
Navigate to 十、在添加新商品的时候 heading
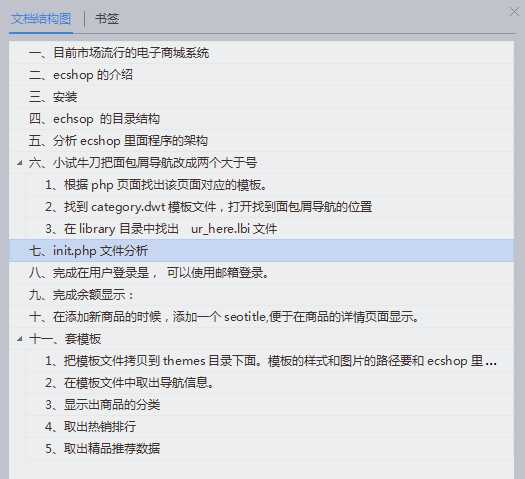[x=224, y=317]
